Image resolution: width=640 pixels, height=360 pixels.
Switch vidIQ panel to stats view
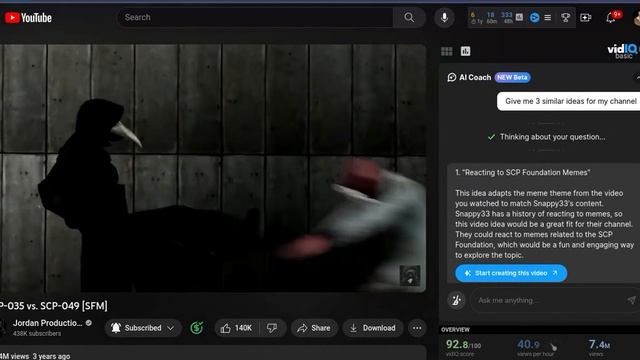pyautogui.click(x=465, y=51)
